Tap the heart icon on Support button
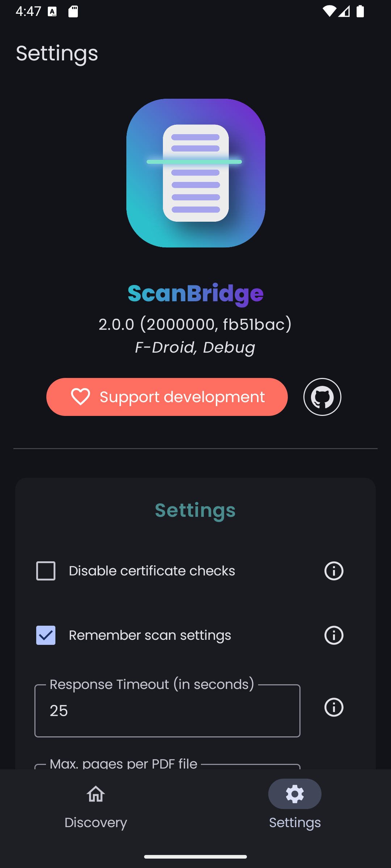 tap(80, 397)
